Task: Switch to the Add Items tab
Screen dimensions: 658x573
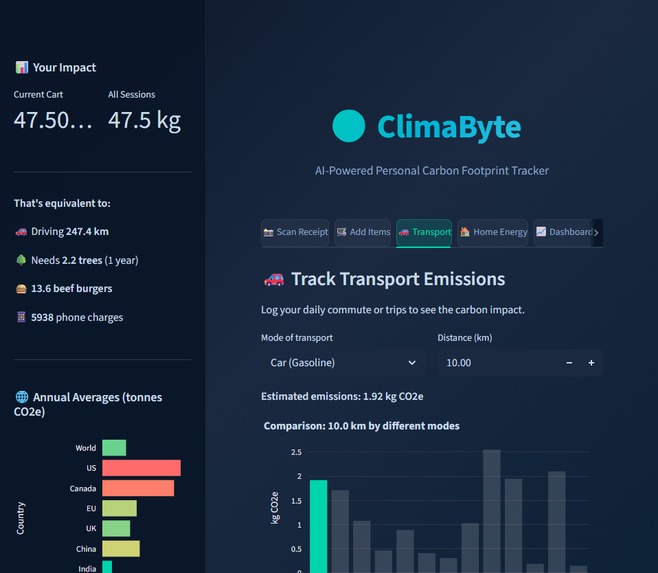Action: [363, 232]
